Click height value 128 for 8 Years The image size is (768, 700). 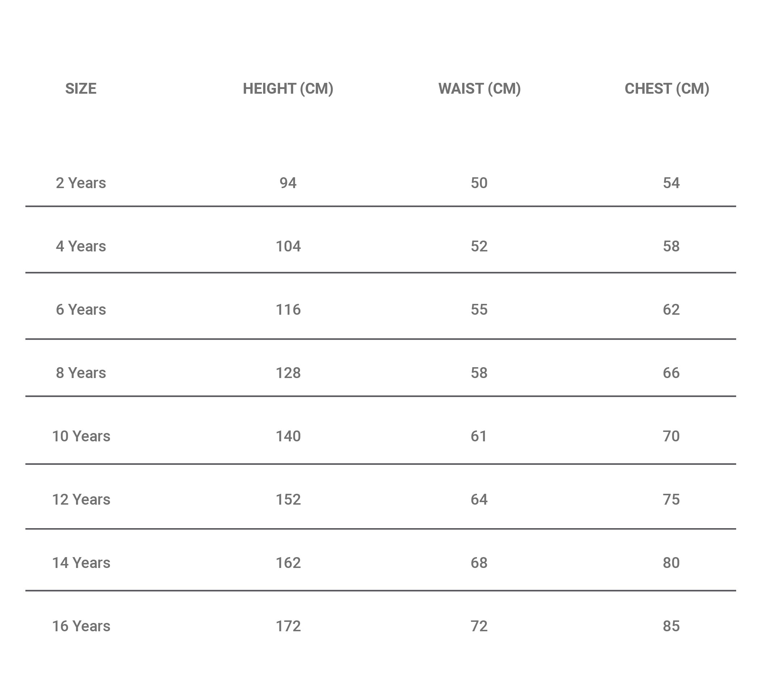[288, 373]
